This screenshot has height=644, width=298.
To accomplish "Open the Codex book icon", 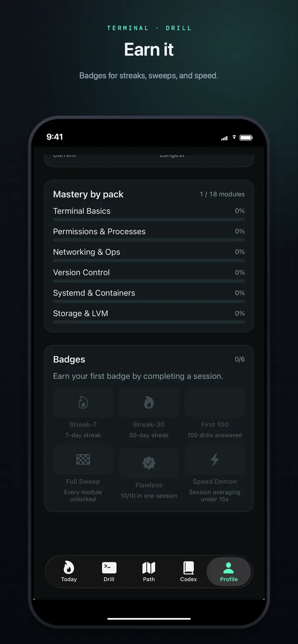I will [x=188, y=566].
